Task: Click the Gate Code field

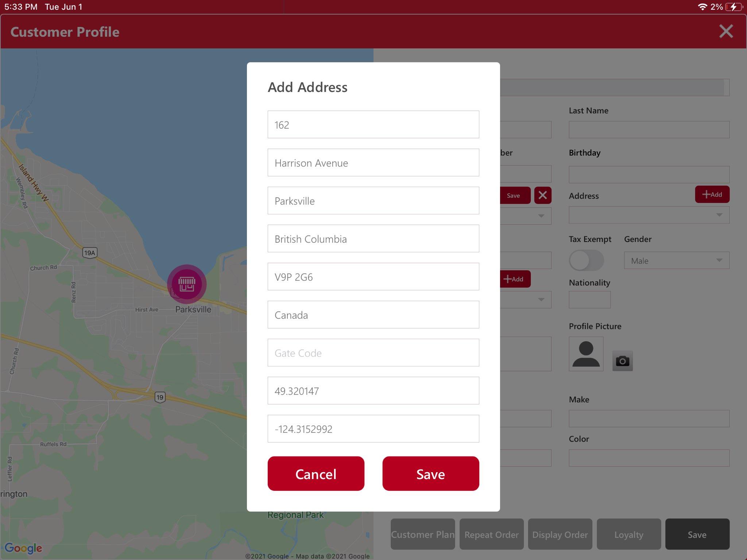Action: 373,353
